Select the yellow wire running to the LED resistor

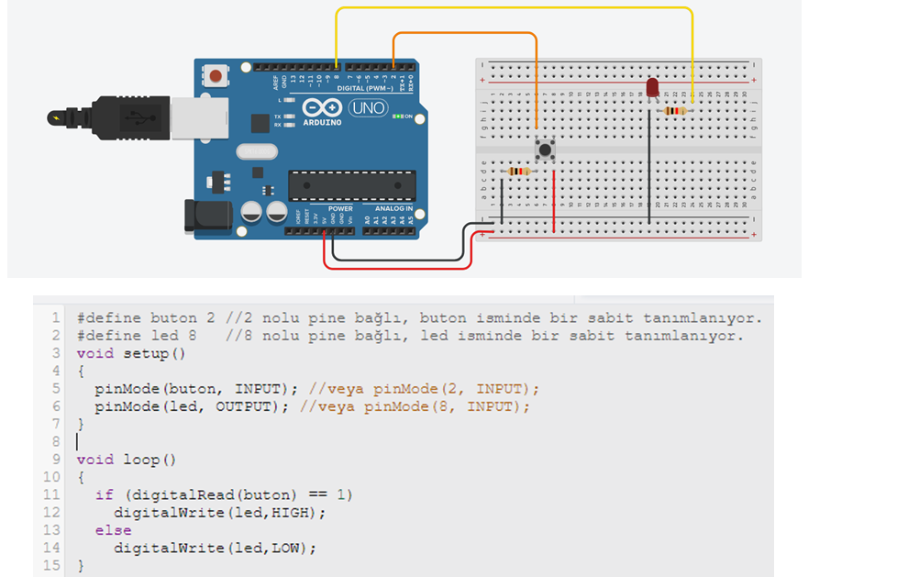[x=514, y=8]
